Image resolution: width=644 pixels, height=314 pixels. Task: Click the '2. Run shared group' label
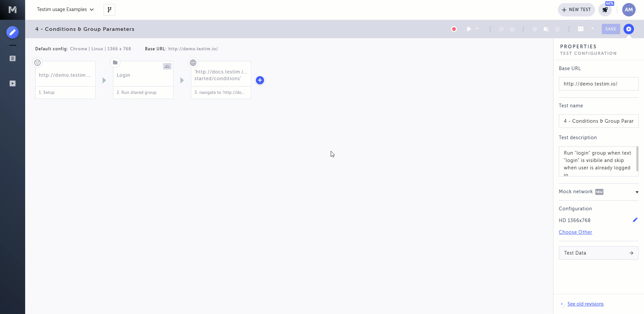(137, 93)
